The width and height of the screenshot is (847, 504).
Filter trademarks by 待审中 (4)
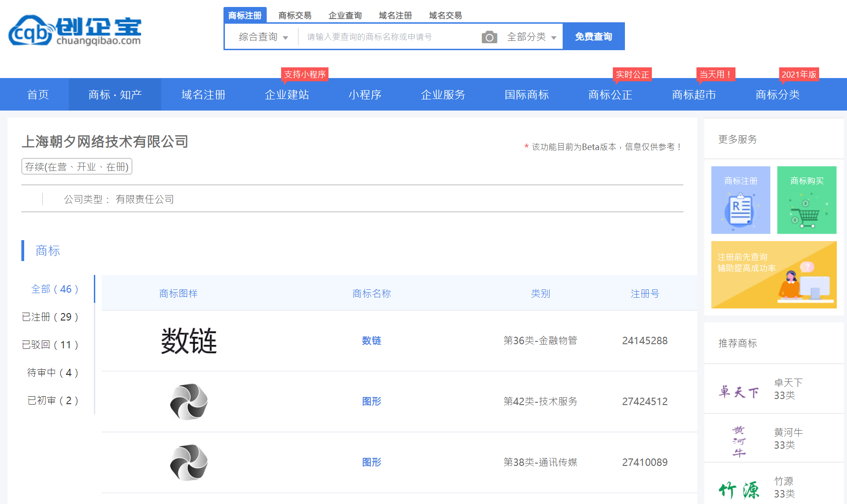click(53, 373)
